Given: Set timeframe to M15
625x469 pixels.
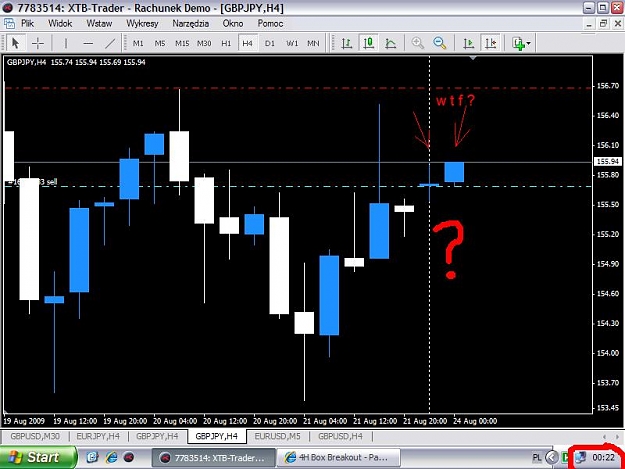Looking at the screenshot, I should point(182,43).
